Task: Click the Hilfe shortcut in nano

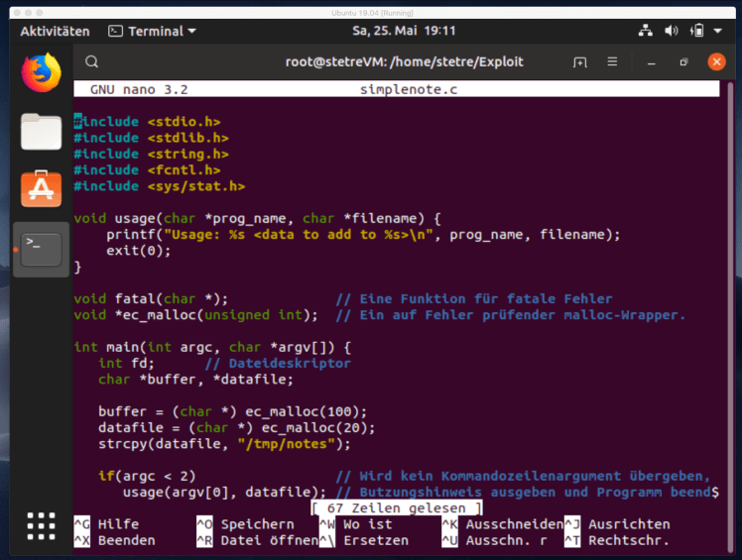Action: (118, 524)
